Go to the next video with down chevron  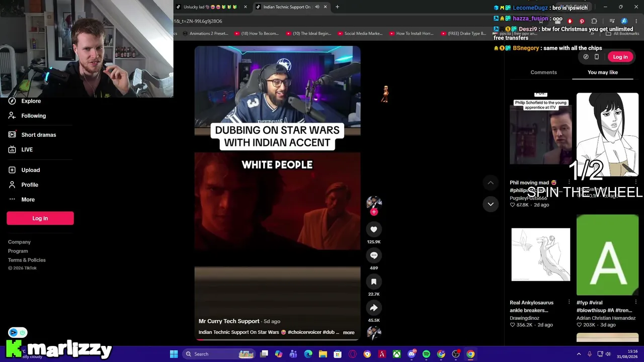[491, 204]
